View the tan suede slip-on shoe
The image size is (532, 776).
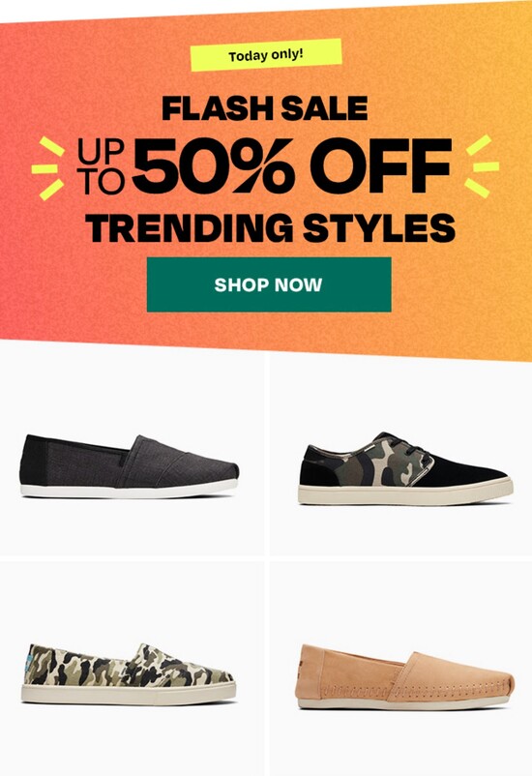[x=404, y=677]
